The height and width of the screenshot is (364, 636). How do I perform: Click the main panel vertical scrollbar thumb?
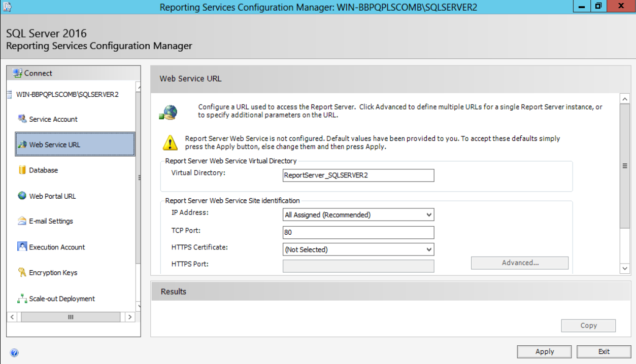point(625,166)
